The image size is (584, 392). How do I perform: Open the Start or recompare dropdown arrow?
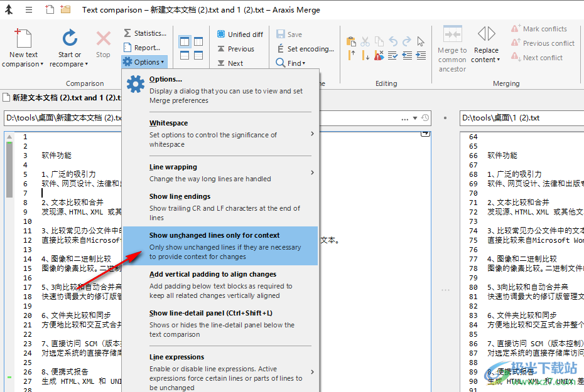coord(87,64)
